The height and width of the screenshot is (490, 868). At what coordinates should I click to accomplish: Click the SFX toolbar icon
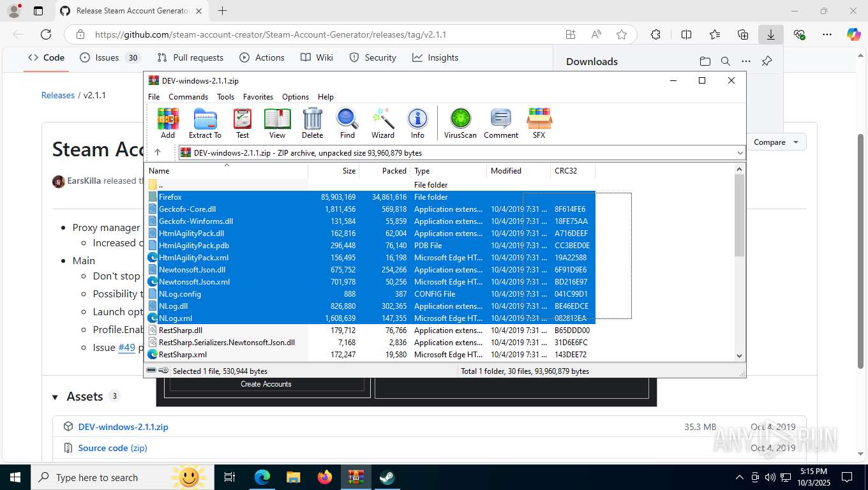539,123
